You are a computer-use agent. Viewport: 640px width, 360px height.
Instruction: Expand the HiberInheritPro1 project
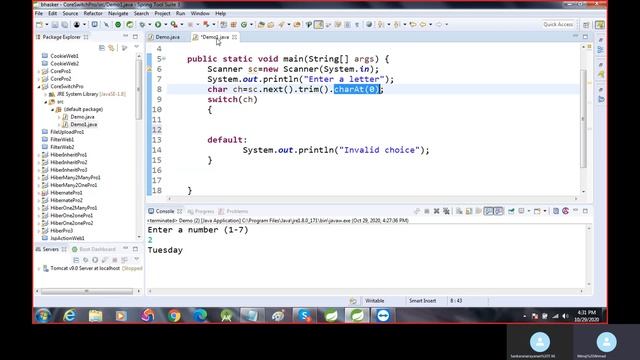(39, 155)
